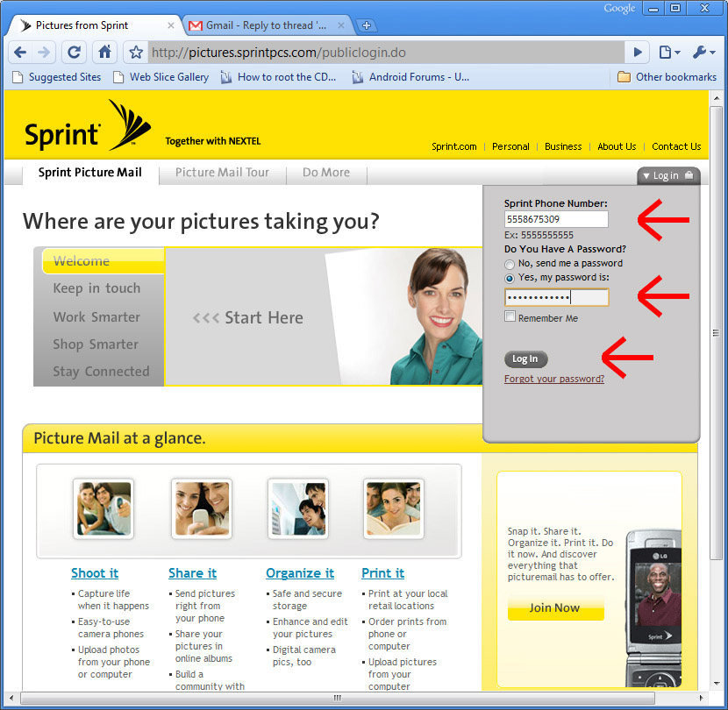Open the Personal header link
728x710 pixels.
[x=510, y=146]
